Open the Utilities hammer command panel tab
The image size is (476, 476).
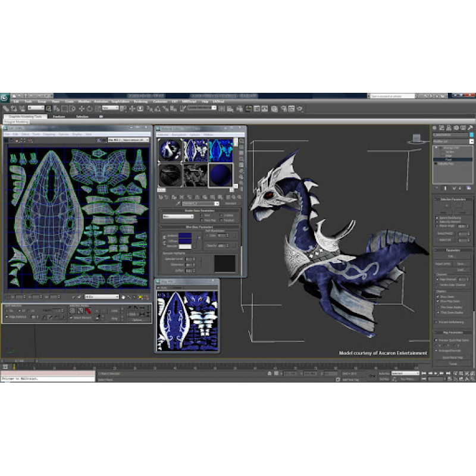click(471, 127)
